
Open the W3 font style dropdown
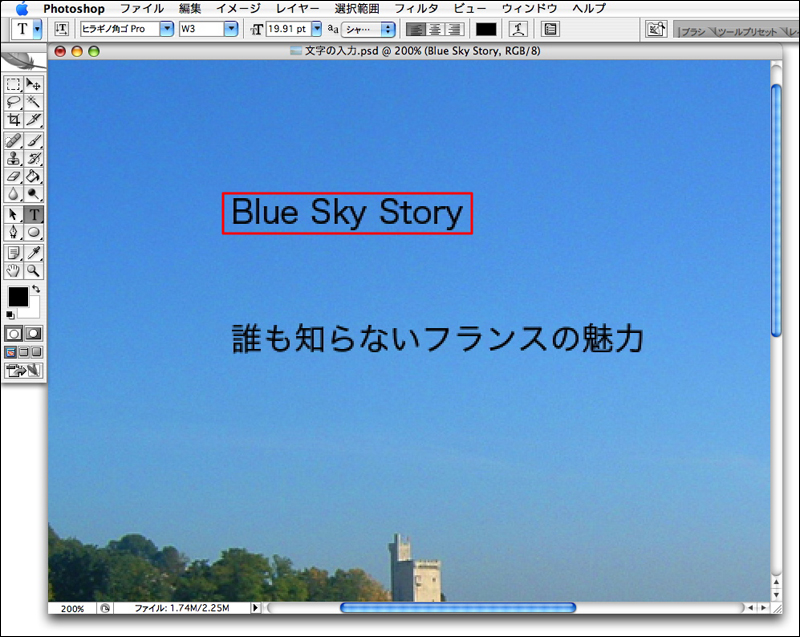(231, 29)
